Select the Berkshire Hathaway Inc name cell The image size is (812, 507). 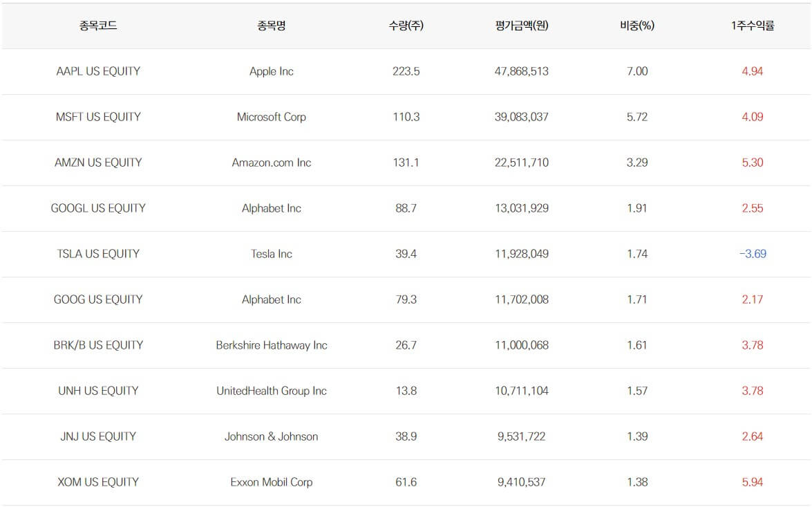[272, 344]
